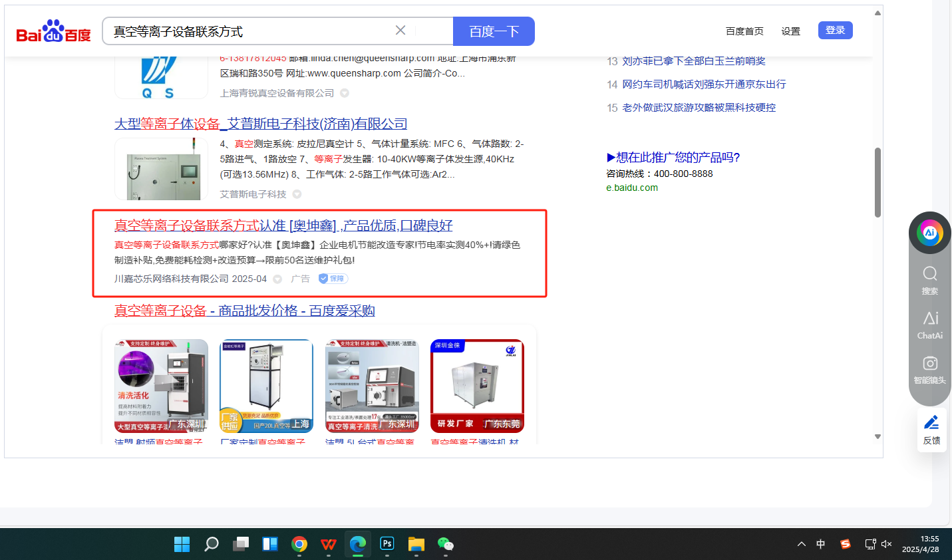Click the 反馈 feedback button
This screenshot has width=952, height=560.
click(x=931, y=430)
